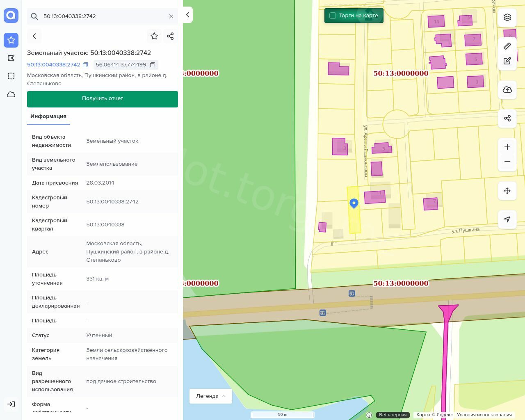The height and width of the screenshot is (420, 525).
Task: Clear the search field with X
Action: pyautogui.click(x=171, y=16)
